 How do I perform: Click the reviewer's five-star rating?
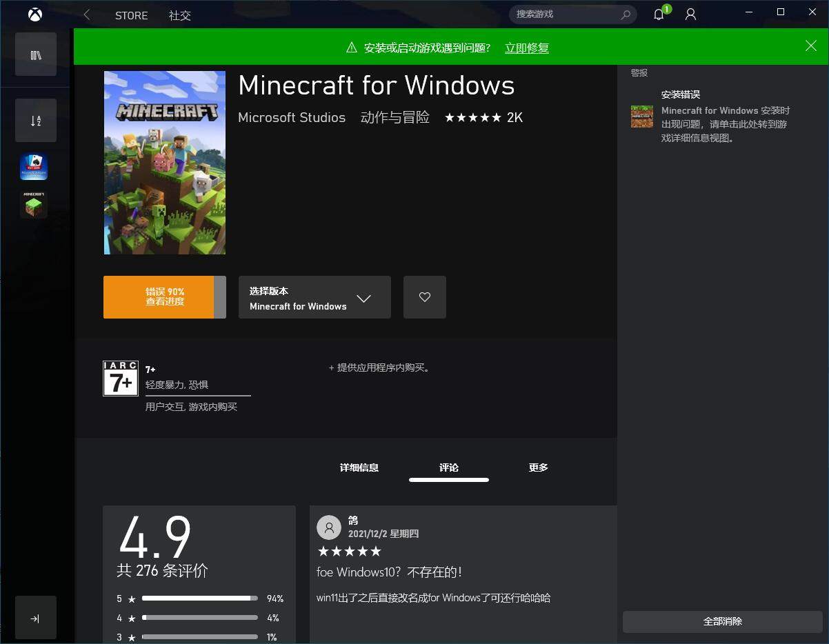[349, 551]
